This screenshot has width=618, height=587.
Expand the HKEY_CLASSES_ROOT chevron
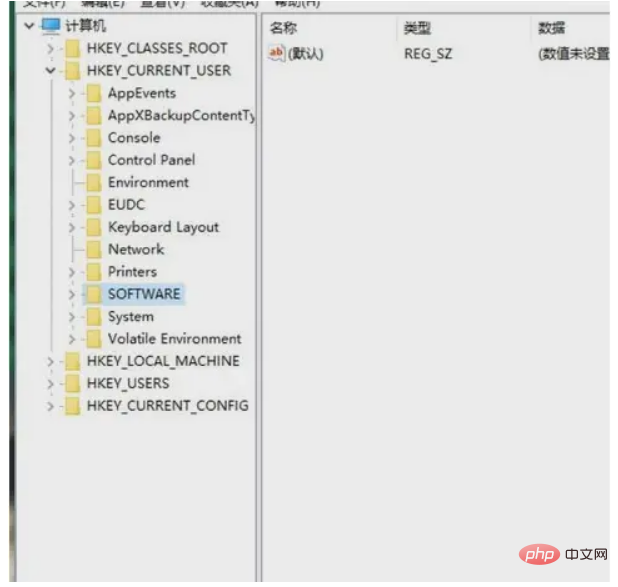[x=50, y=49]
